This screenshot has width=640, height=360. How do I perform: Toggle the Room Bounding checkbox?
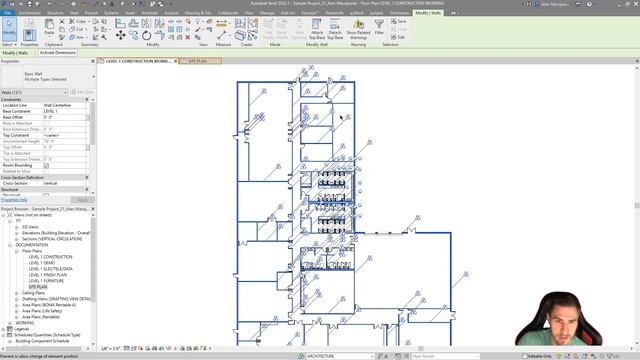[x=46, y=166]
